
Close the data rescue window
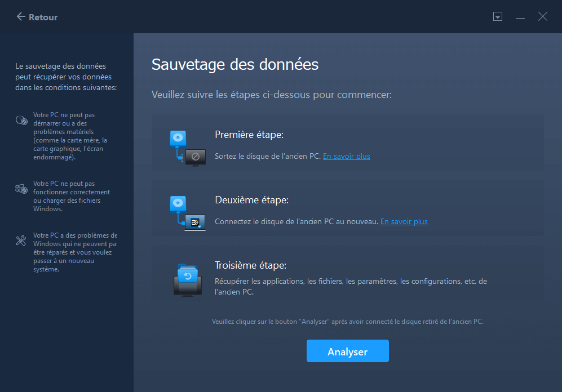click(542, 17)
